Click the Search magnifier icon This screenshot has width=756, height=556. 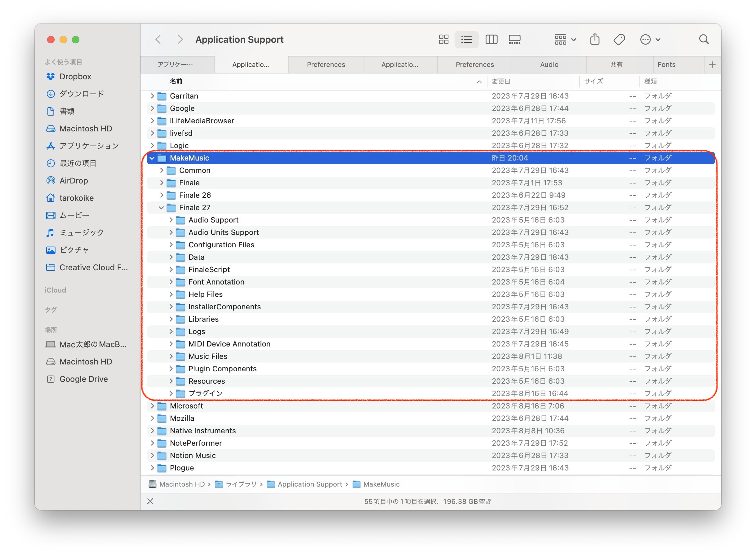pos(704,40)
